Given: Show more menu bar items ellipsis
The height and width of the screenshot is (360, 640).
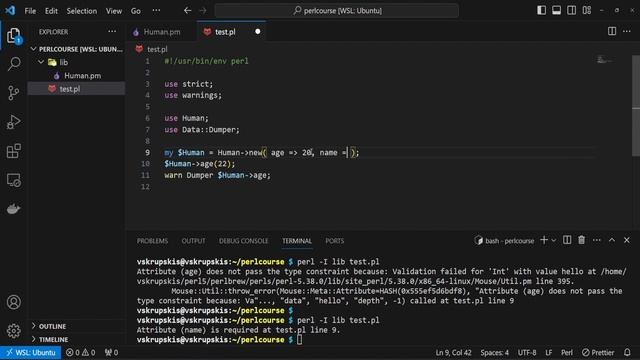Looking at the screenshot, I should point(156,11).
